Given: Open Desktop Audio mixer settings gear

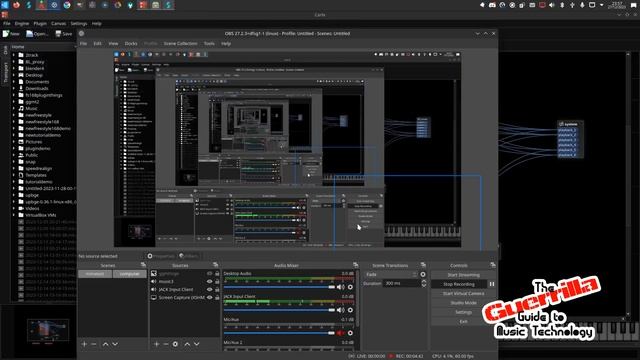Looking at the screenshot, I should coord(350,287).
